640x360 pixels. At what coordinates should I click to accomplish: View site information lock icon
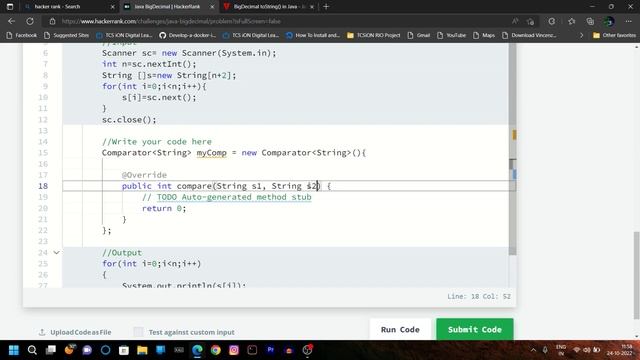(x=53, y=21)
